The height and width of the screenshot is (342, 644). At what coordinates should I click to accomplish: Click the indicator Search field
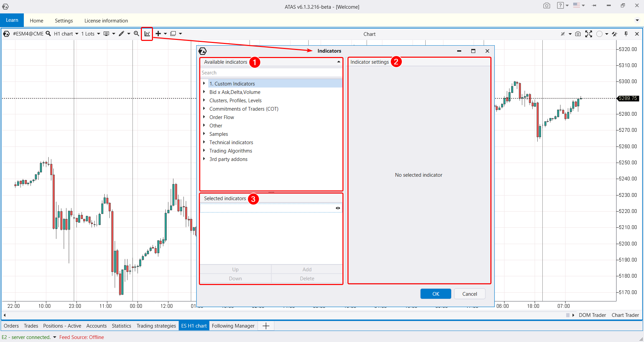click(271, 73)
